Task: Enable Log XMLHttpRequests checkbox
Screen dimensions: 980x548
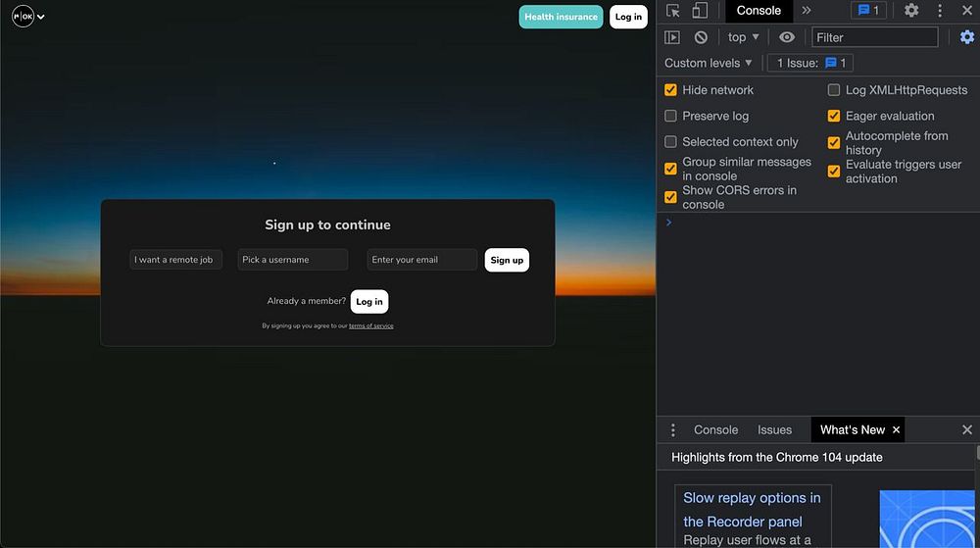Action: [x=834, y=90]
